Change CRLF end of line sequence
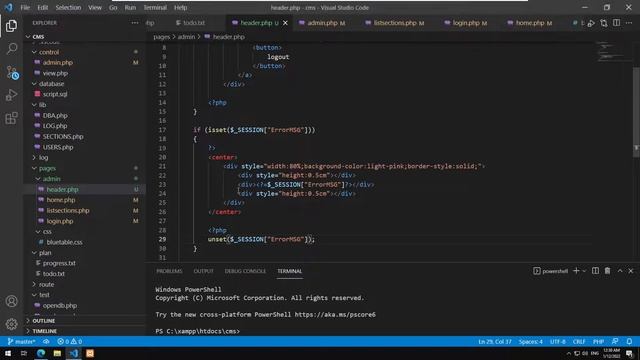Viewport: 640px width, 360px height. (579, 341)
